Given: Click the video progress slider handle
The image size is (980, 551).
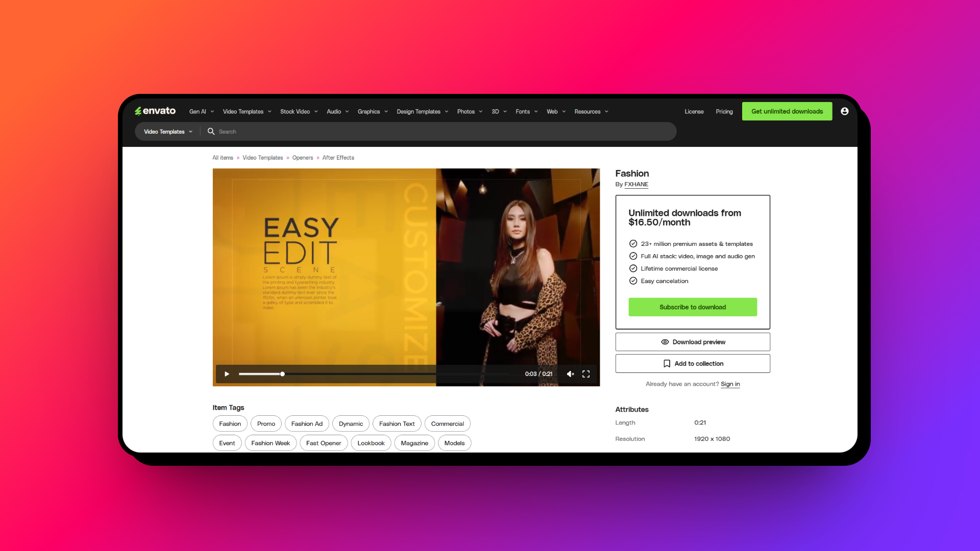Looking at the screenshot, I should (x=282, y=374).
